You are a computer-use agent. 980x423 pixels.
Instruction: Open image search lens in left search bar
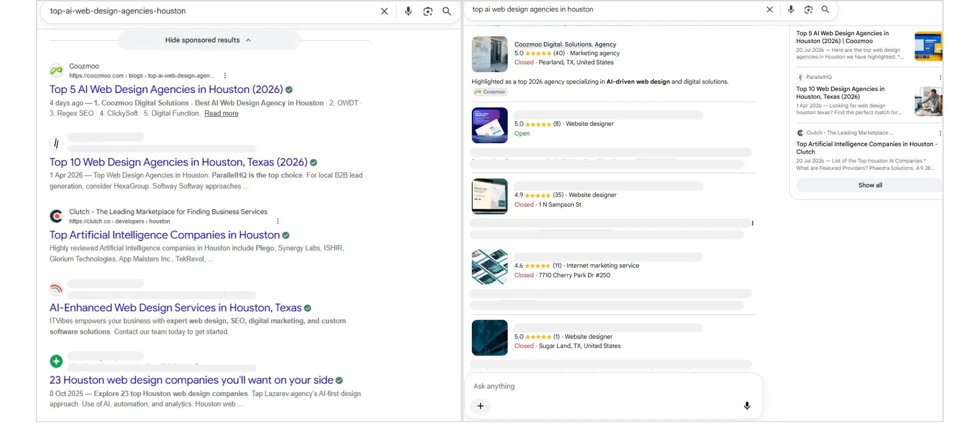click(428, 11)
